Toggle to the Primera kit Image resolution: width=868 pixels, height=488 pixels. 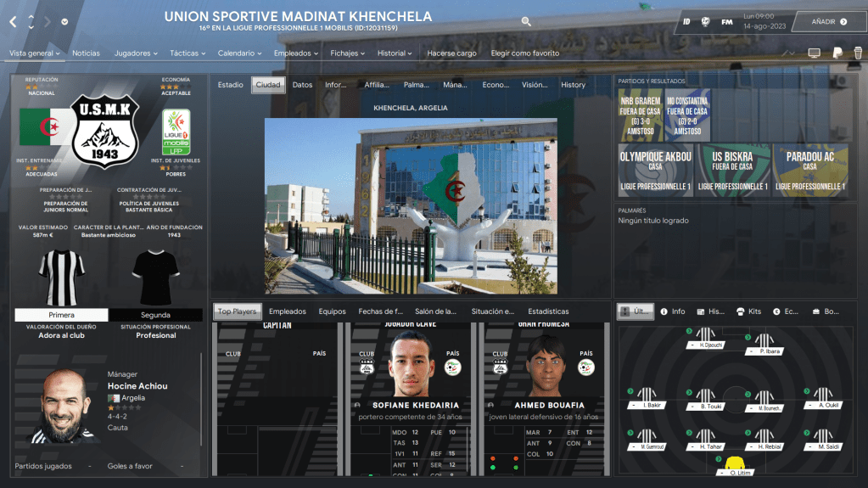pyautogui.click(x=61, y=315)
